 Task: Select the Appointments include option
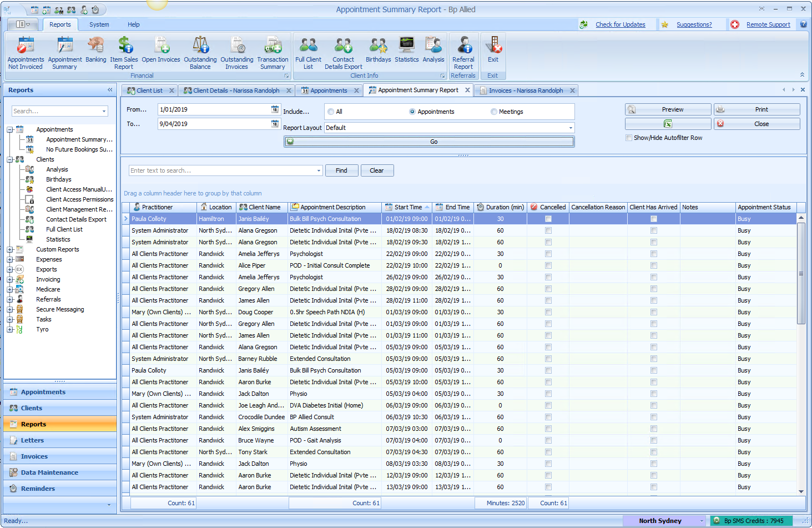pos(412,112)
